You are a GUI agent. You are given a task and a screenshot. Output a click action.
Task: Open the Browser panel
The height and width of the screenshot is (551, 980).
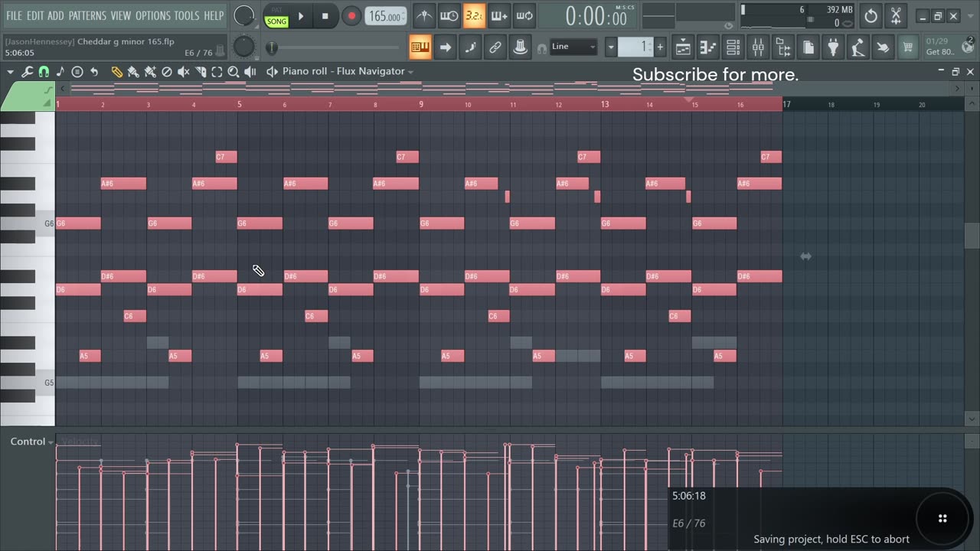783,47
